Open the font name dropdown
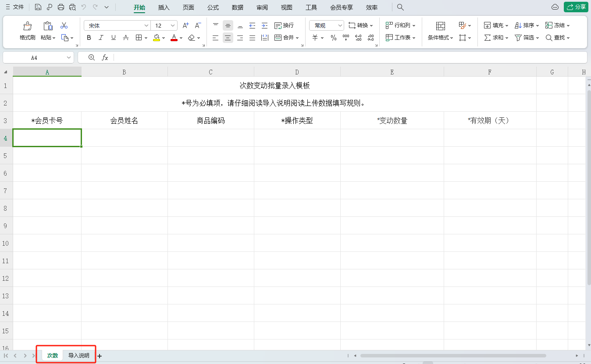The width and height of the screenshot is (591, 364). pyautogui.click(x=146, y=25)
